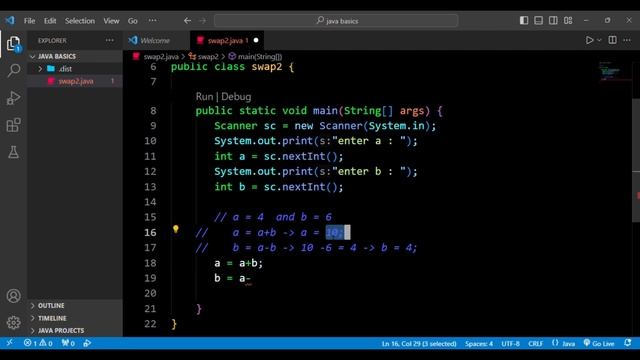Image resolution: width=640 pixels, height=360 pixels.
Task: Split the editor to the right
Action: [x=613, y=40]
